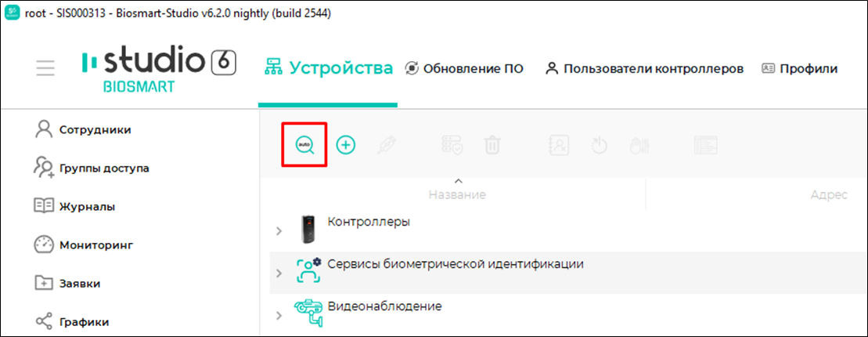Select the greyed-out power restart icon
The image size is (868, 337).
(600, 145)
